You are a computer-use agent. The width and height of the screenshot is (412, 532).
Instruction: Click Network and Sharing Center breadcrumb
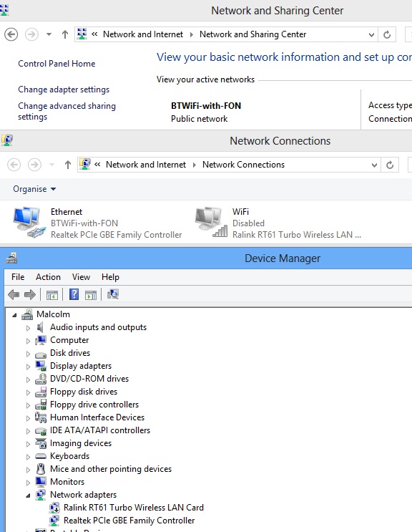252,34
